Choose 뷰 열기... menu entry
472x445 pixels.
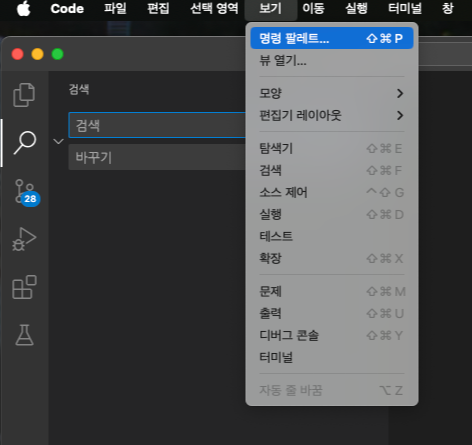pos(332,60)
